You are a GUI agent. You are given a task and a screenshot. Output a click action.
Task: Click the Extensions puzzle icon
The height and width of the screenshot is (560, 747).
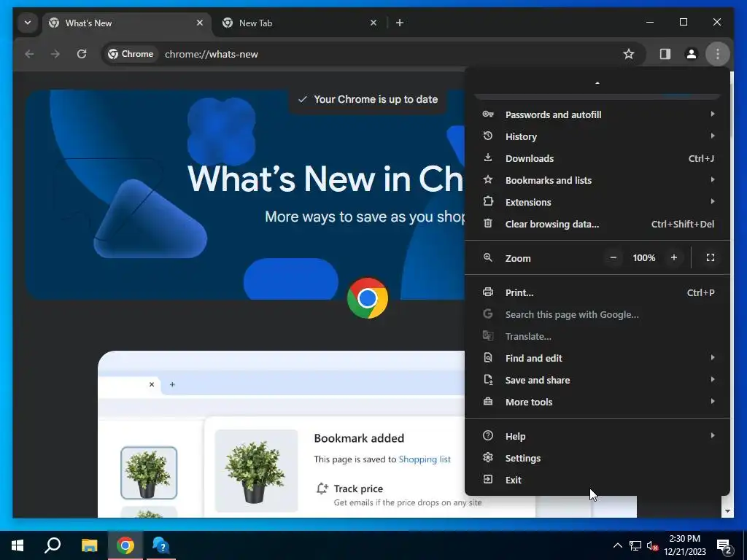coord(488,201)
